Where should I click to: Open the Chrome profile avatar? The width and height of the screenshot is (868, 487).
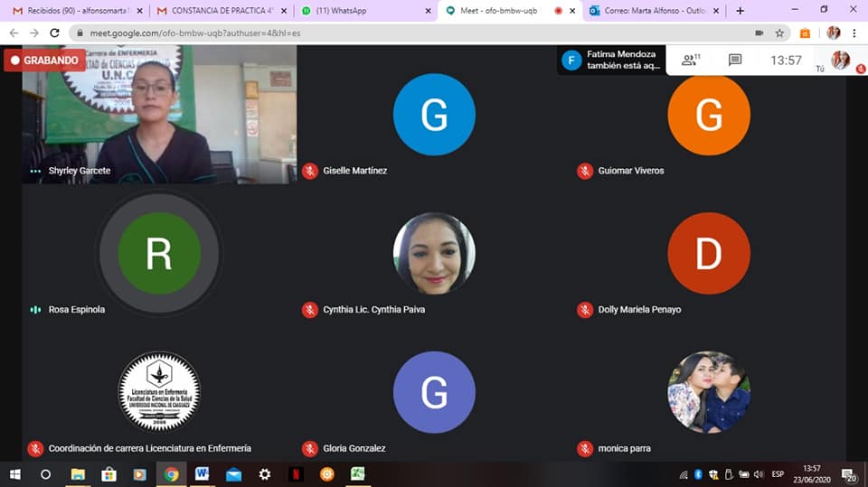tap(833, 33)
